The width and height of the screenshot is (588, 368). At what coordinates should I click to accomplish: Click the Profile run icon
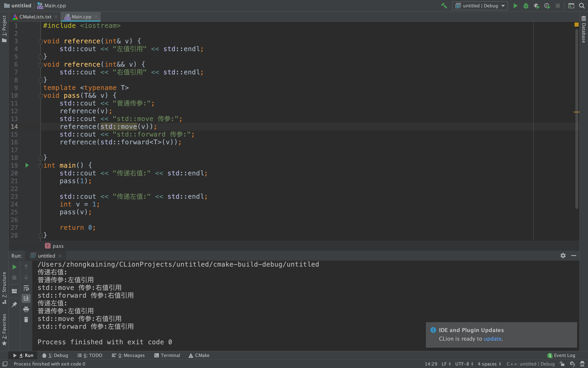547,6
